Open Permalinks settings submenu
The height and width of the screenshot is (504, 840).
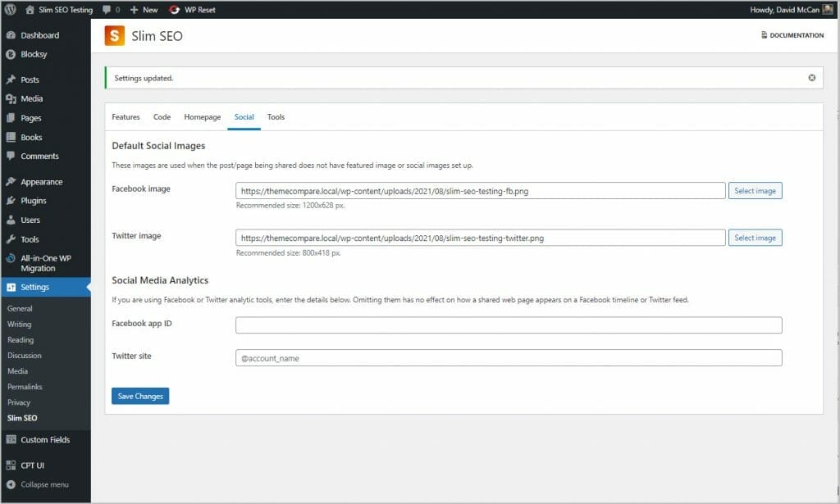[25, 387]
